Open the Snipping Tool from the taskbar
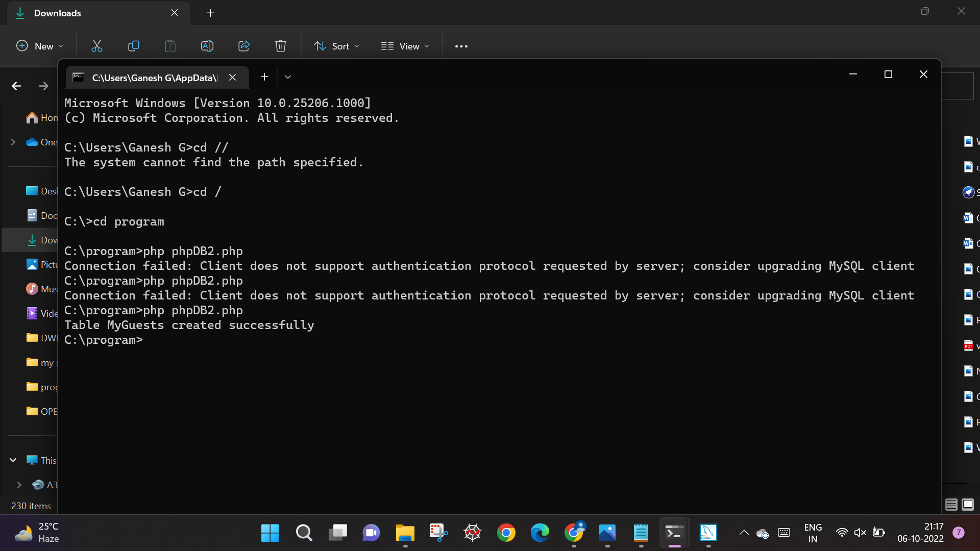980x551 pixels. [x=438, y=533]
